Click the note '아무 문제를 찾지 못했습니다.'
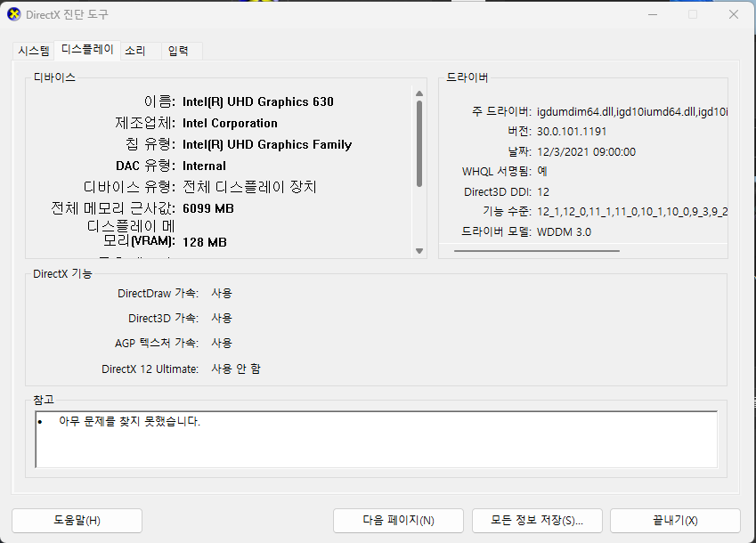This screenshot has height=543, width=756. 129,422
